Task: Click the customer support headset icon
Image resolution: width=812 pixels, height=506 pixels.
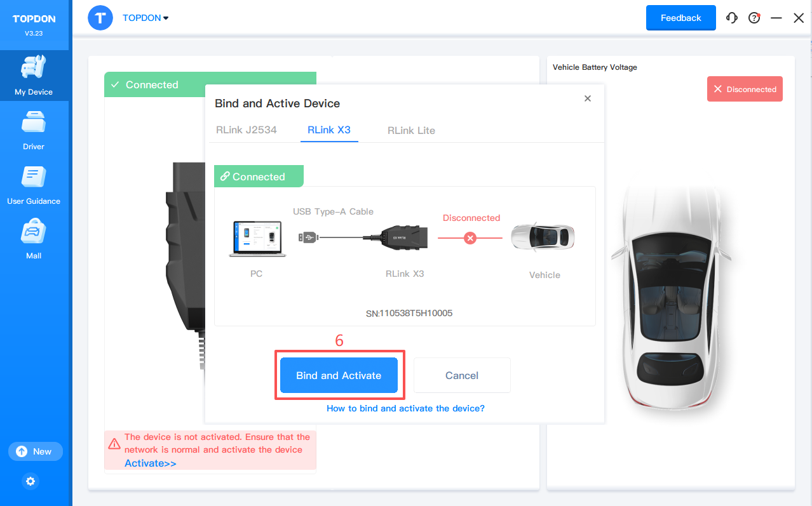Action: click(732, 18)
